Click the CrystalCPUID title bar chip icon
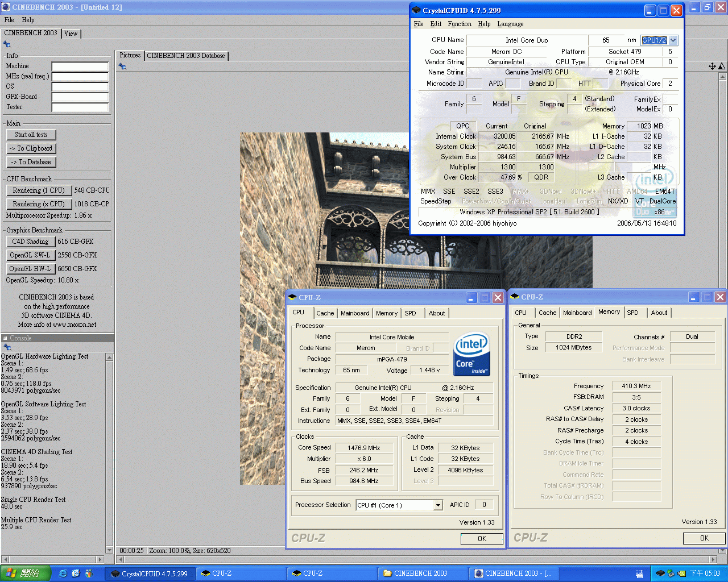728x582 pixels. click(416, 10)
